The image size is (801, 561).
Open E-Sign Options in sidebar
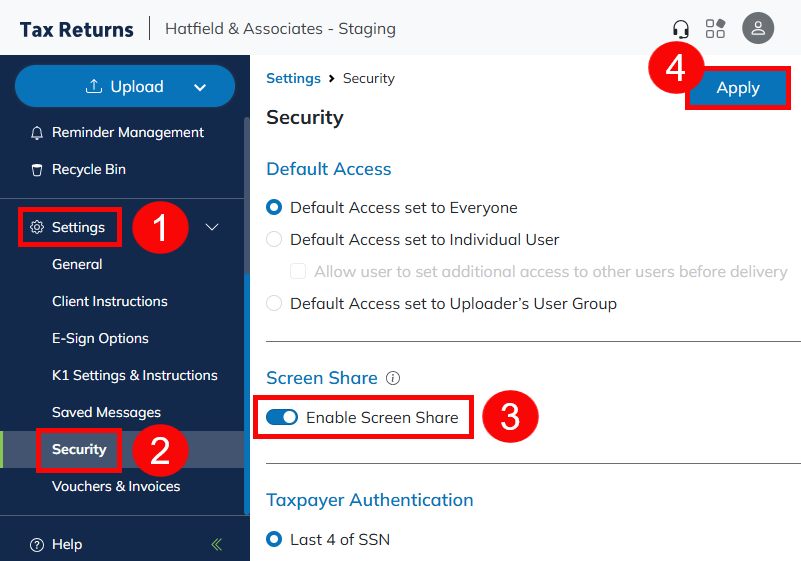(x=100, y=338)
